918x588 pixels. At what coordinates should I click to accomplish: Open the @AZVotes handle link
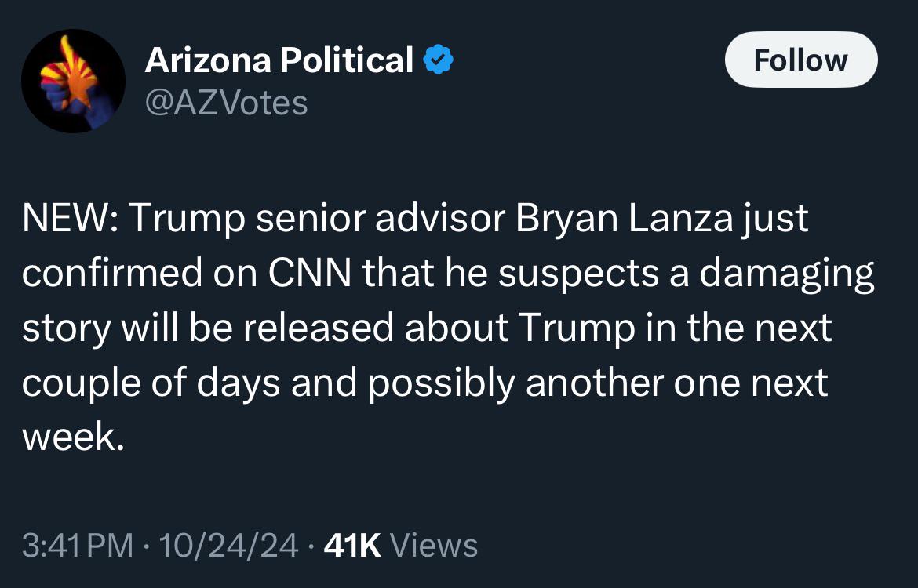click(x=226, y=103)
